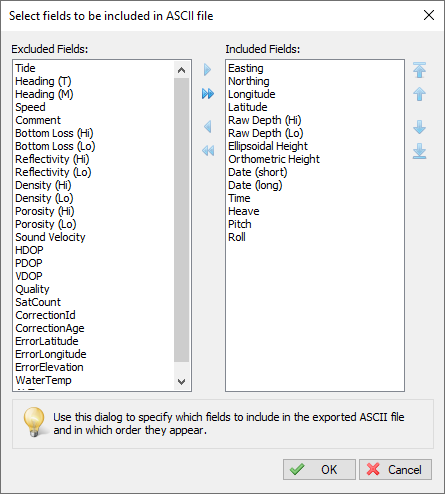Move selected field to top of list
The image size is (445, 494).
coord(419,70)
